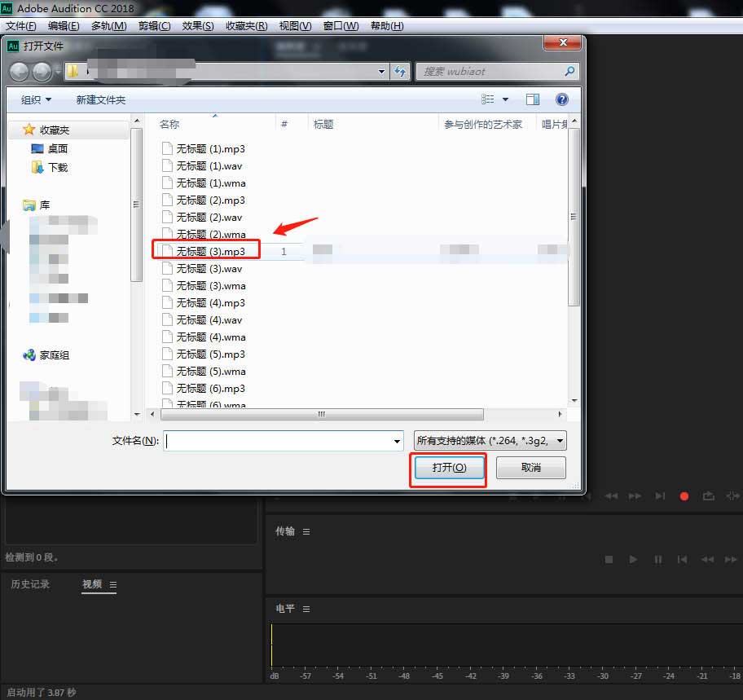Click the navigation pane vertical scrollbar
Screen dimensions: 743x700
(137, 205)
